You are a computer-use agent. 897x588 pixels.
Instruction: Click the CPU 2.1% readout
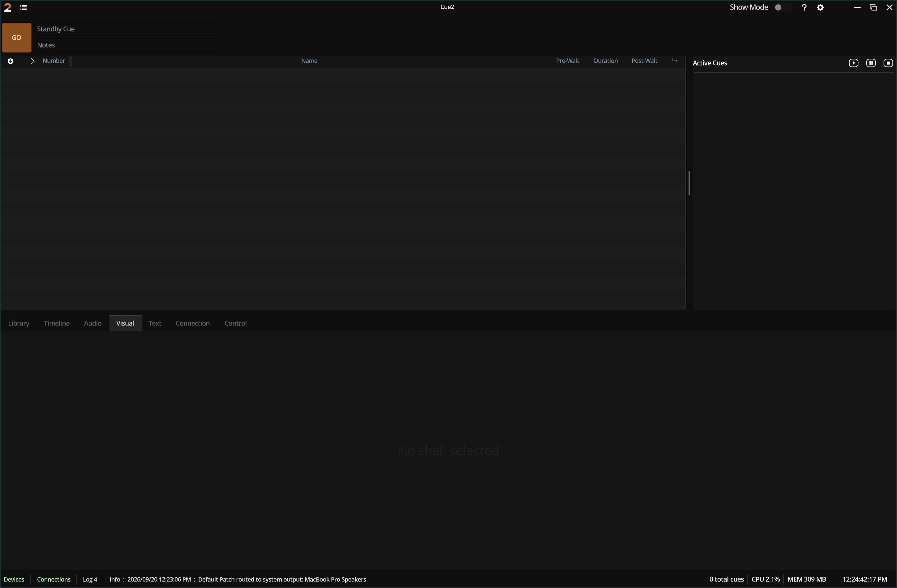(x=766, y=579)
